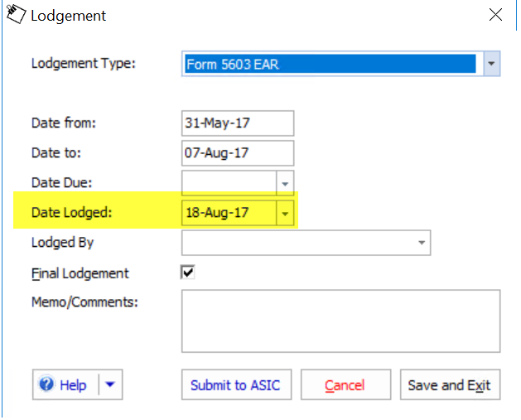Image resolution: width=521 pixels, height=420 pixels.
Task: Click the Lodgement window title icon
Action: click(x=16, y=14)
